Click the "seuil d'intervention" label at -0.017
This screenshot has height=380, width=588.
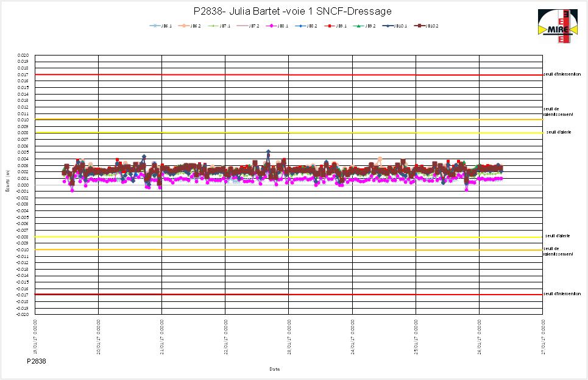point(562,293)
